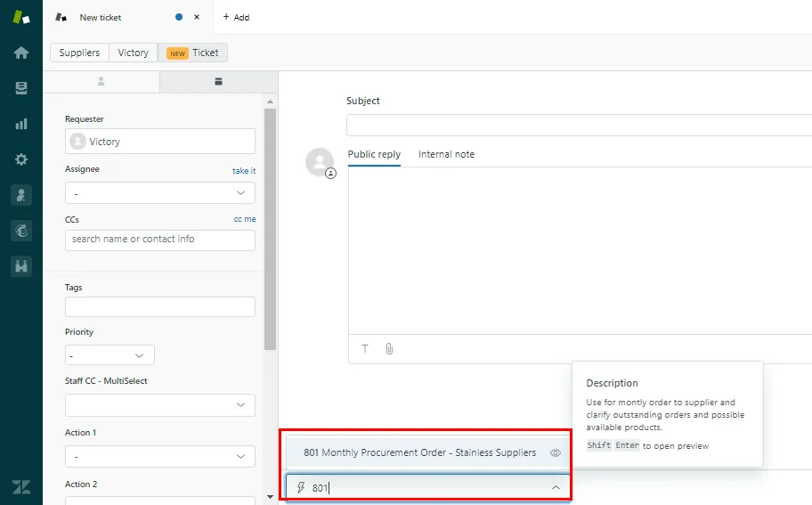Open the Views icon in sidebar
This screenshot has height=505, width=812.
click(x=21, y=88)
